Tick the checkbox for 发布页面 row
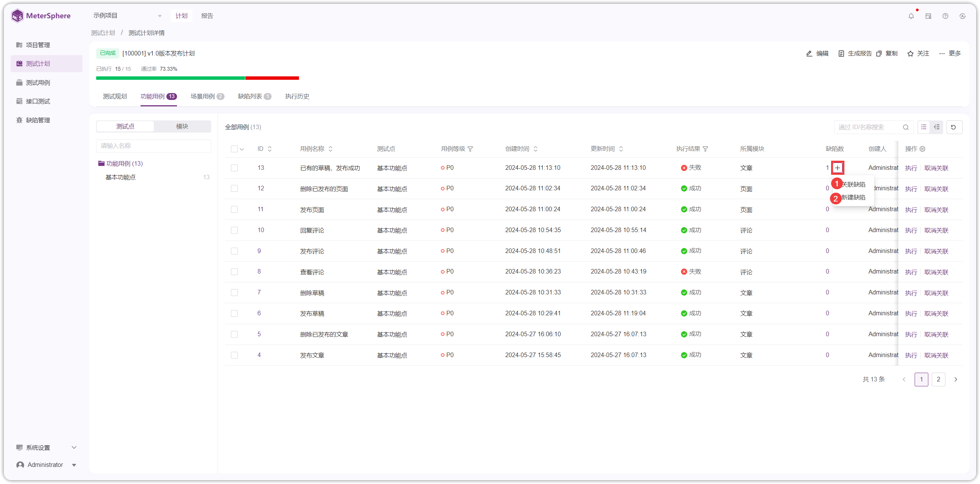This screenshot has height=484, width=980. (234, 209)
